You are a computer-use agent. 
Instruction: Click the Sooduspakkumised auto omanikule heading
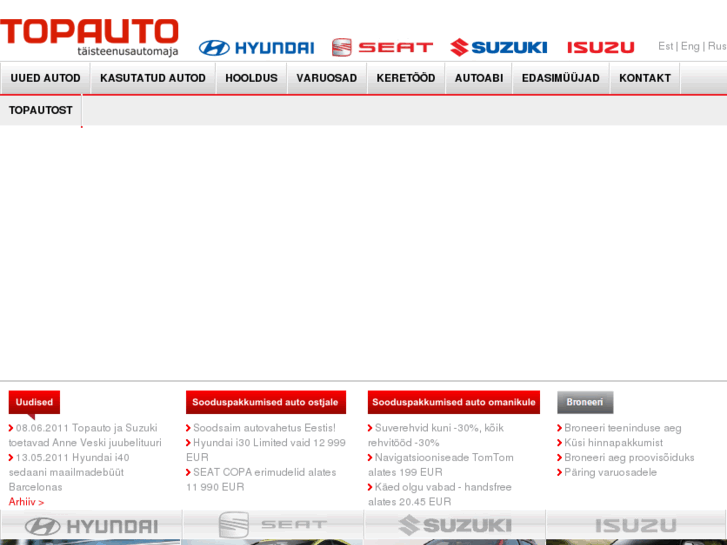[453, 402]
